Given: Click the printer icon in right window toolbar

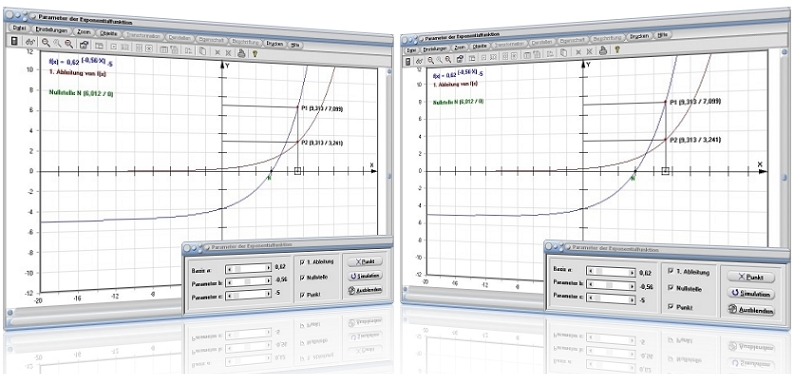Looking at the screenshot, I should (603, 51).
